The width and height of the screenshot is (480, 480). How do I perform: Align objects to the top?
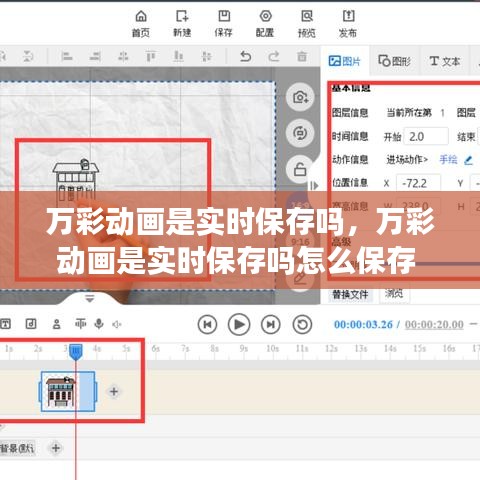(151, 56)
